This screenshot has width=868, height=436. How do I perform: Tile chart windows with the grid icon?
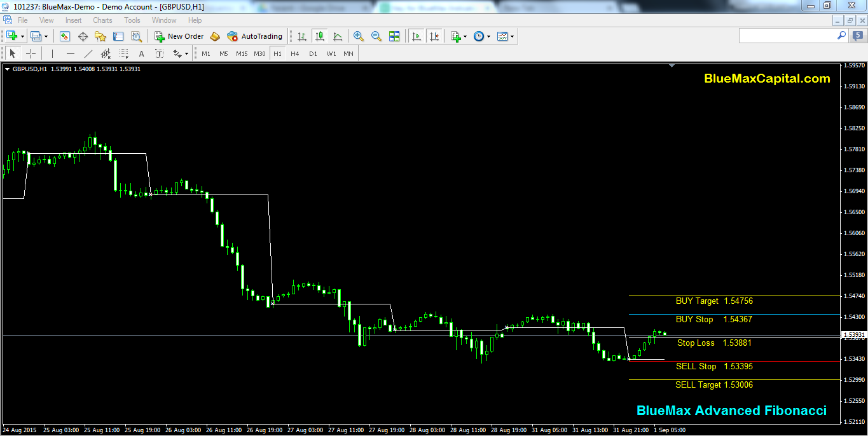[394, 36]
